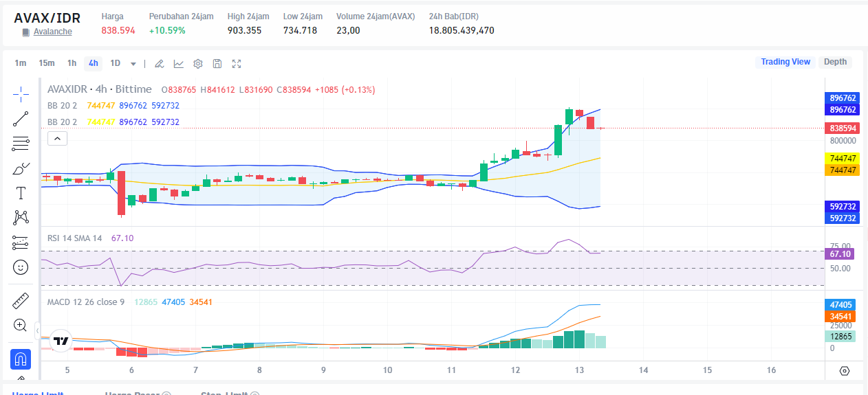Toggle the magnet snap mode
868x395 pixels.
pyautogui.click(x=21, y=359)
